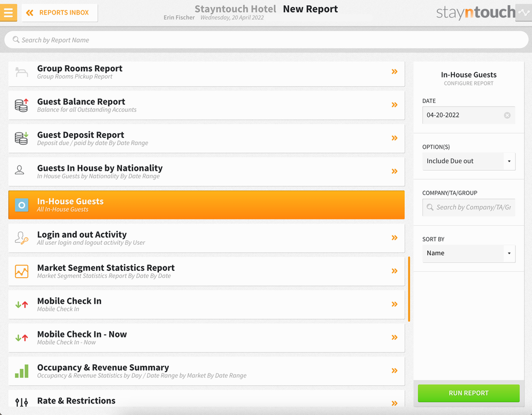Click the Stayntouch Hotel name in header
The width and height of the screenshot is (532, 415).
coord(235,9)
